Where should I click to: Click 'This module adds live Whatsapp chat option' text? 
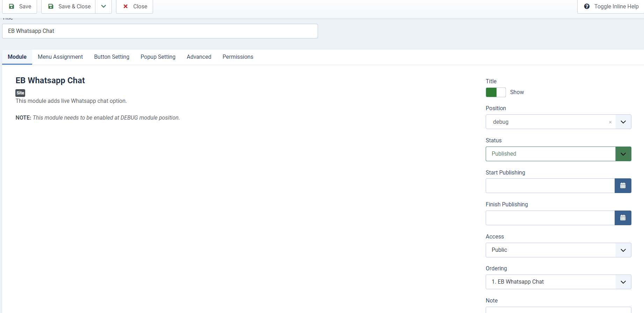[x=71, y=101]
